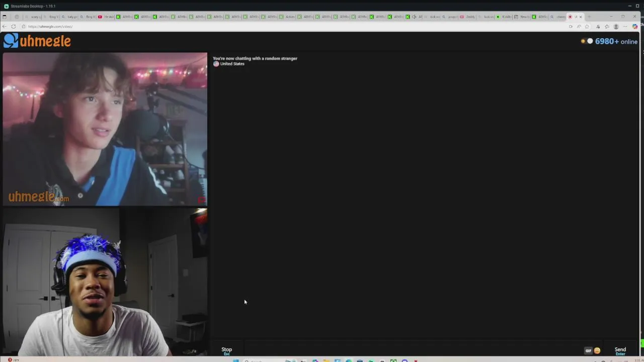
Task: Reload the page with the refresh icon
Action: 14,26
